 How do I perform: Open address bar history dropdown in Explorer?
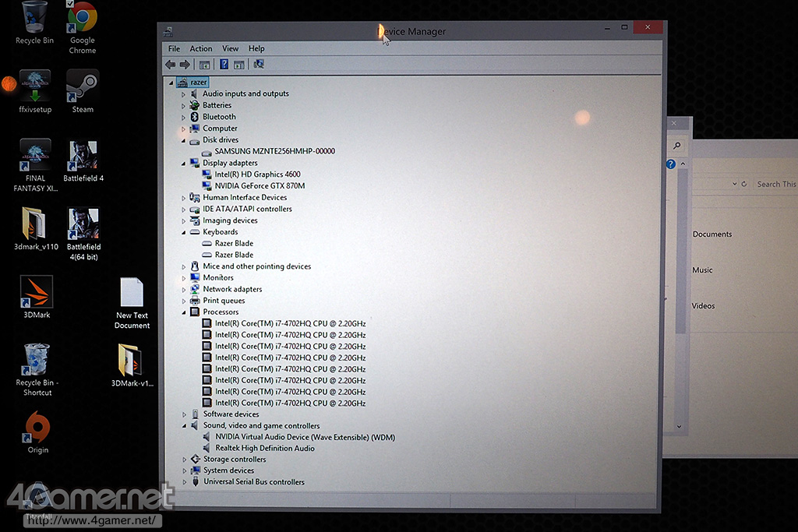[734, 184]
